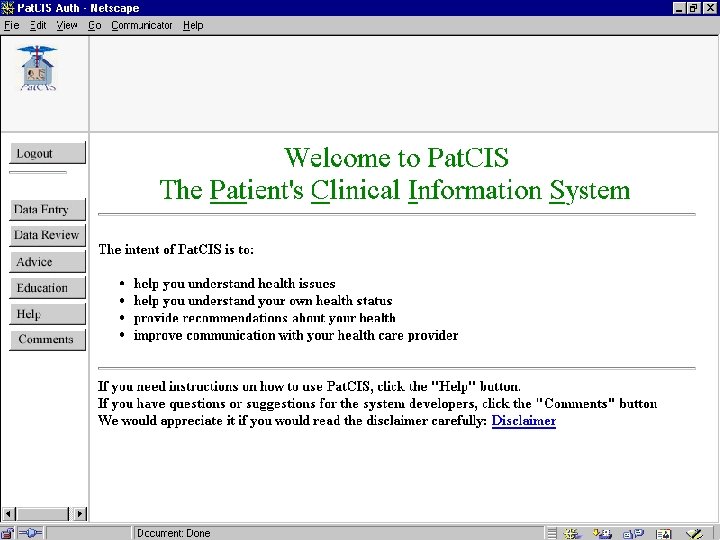720x540 pixels.
Task: Click the 'Document: Done' status text
Action: pyautogui.click(x=174, y=534)
